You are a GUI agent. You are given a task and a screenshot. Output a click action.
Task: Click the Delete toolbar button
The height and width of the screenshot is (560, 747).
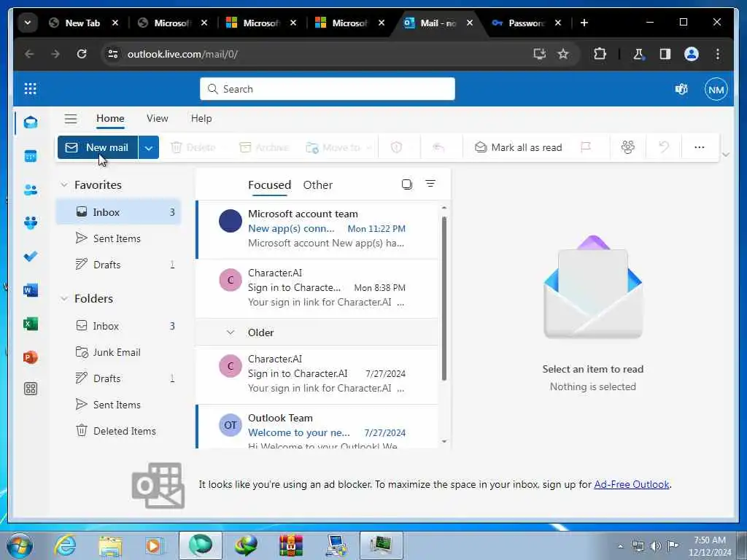(x=193, y=147)
